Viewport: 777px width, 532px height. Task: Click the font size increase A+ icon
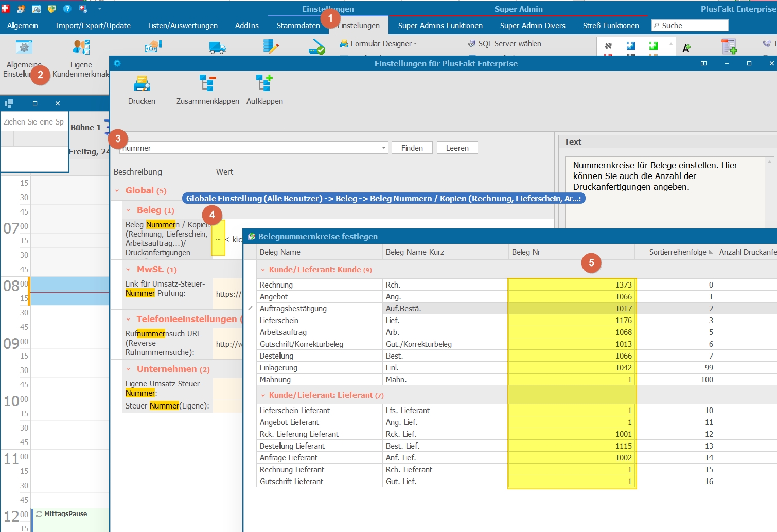686,48
